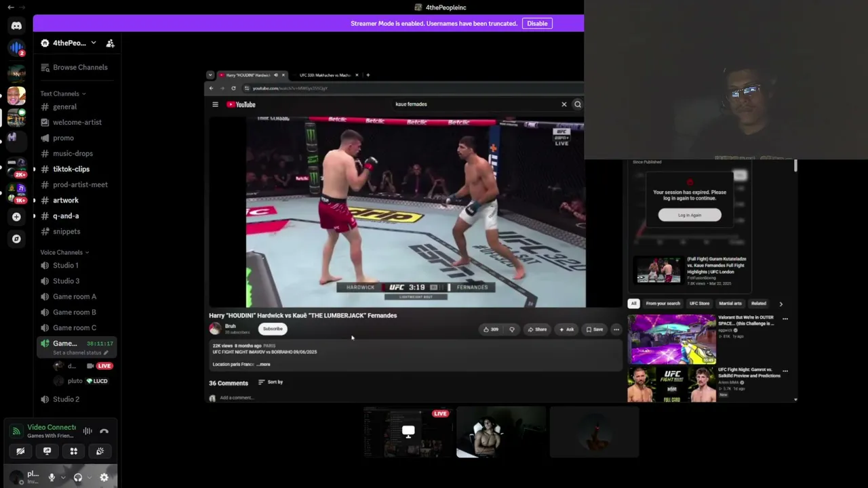Open the Activities launcher icon in voice panel
This screenshot has height=488, width=868.
(x=74, y=451)
